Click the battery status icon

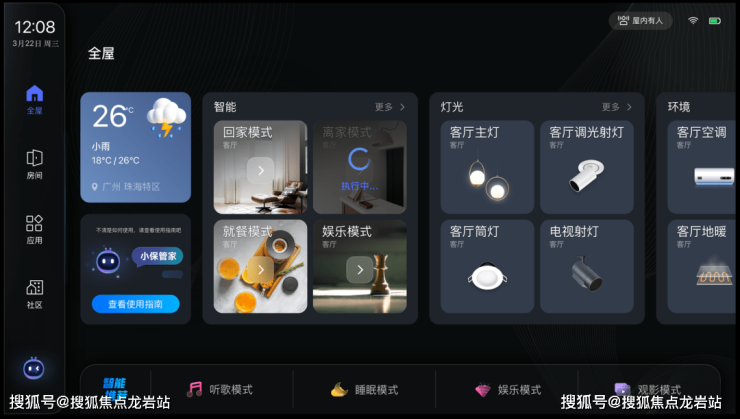point(715,21)
